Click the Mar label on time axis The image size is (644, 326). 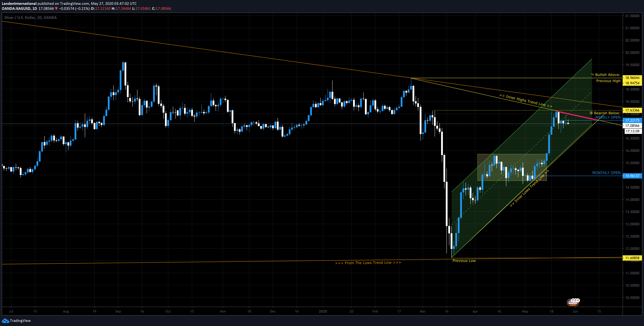coord(422,311)
